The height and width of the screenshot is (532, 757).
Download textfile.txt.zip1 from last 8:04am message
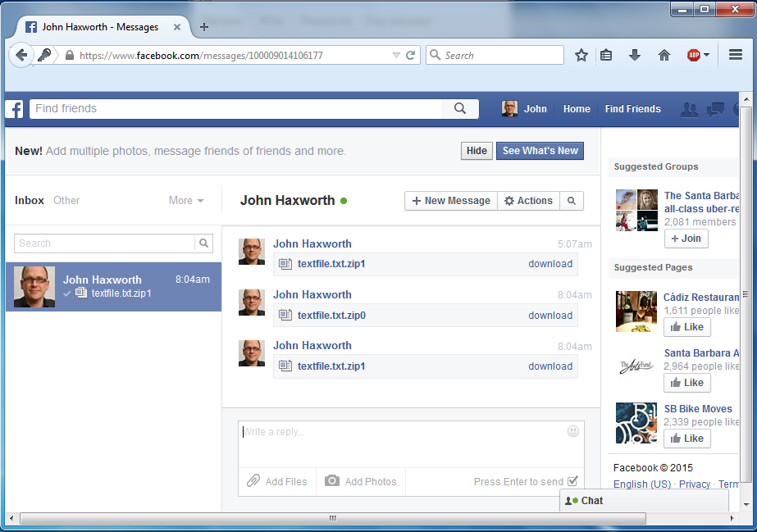pyautogui.click(x=550, y=366)
